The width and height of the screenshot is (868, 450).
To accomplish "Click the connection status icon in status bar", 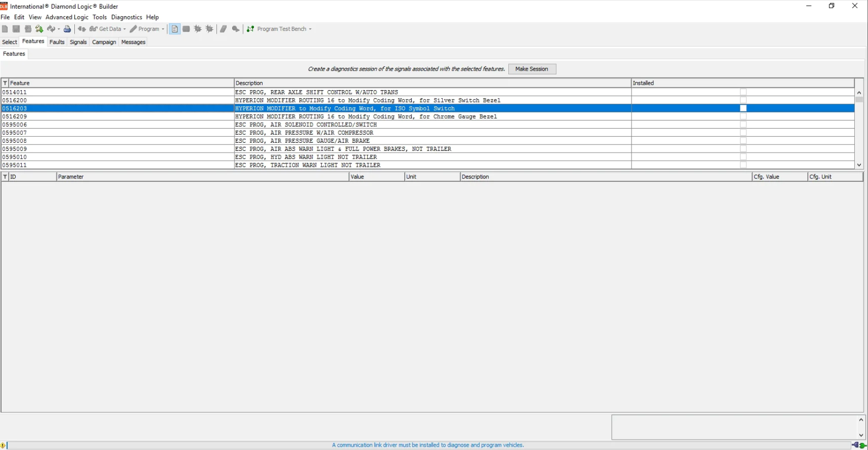I will pos(859,445).
